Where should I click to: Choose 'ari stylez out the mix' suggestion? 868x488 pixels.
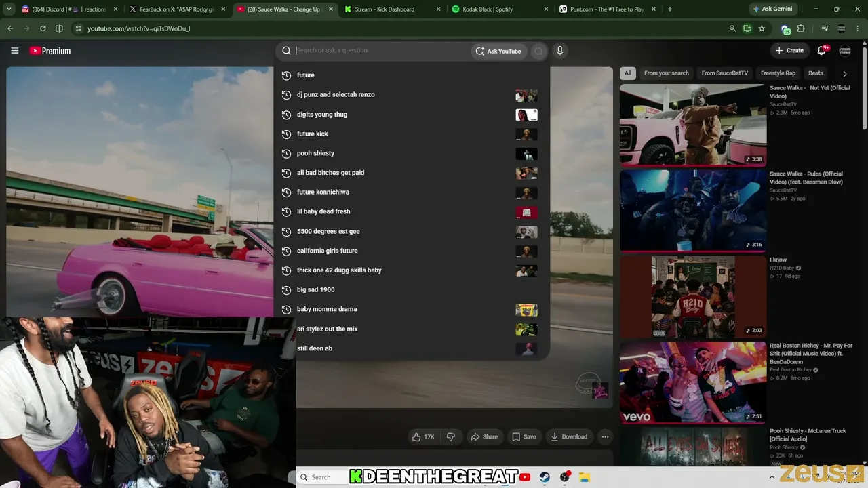[412, 329]
